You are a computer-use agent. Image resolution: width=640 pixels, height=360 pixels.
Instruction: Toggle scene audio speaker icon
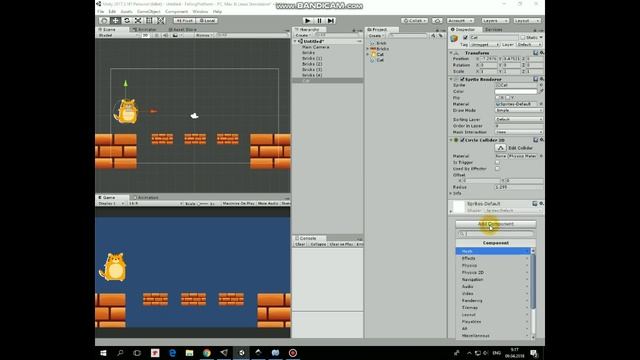coord(165,36)
